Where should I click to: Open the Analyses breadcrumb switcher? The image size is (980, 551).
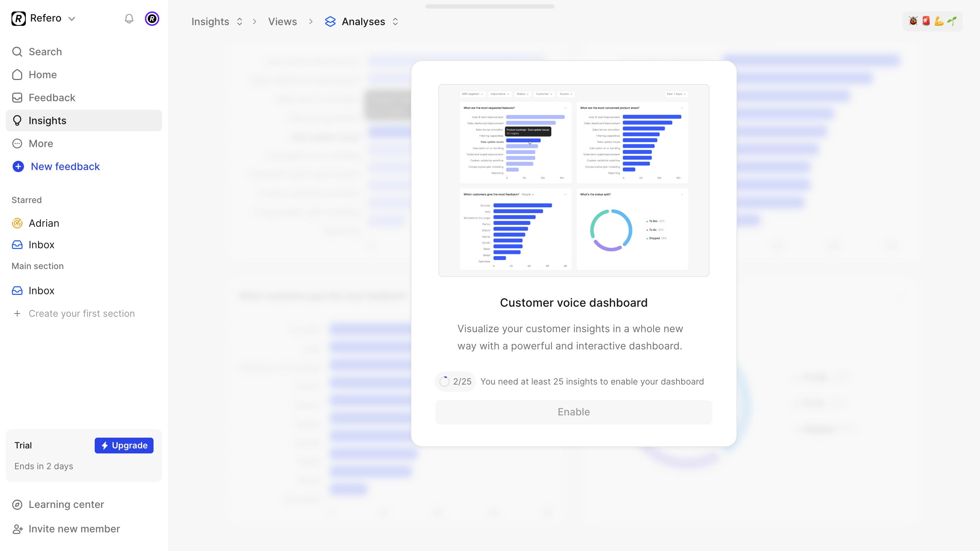click(395, 22)
